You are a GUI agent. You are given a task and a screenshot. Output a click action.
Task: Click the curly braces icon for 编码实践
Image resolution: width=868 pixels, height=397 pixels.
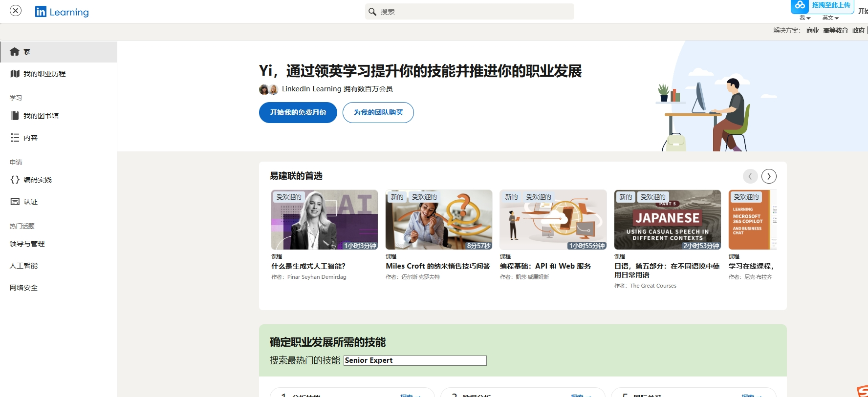point(15,180)
